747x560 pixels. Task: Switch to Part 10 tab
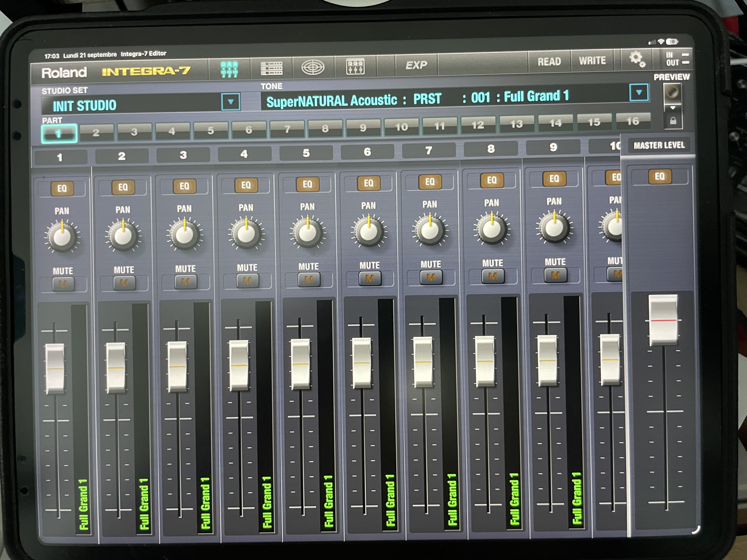401,127
